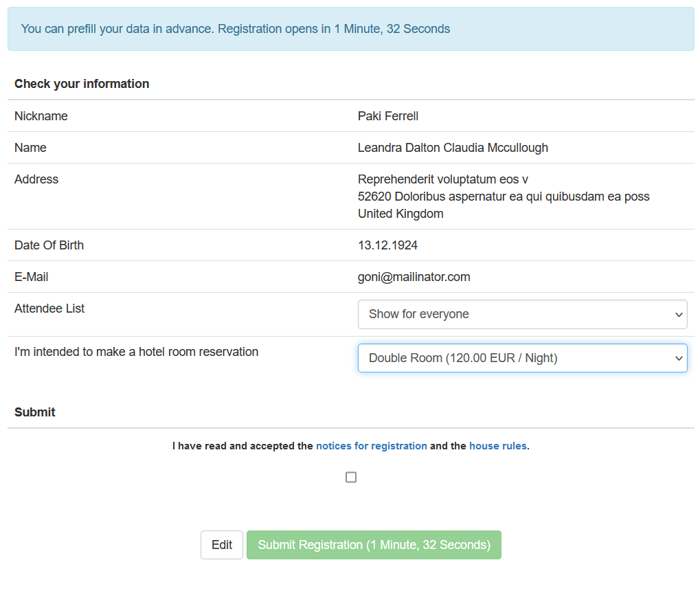Open the Attendee List dropdown
The image size is (700, 593).
[x=522, y=314]
